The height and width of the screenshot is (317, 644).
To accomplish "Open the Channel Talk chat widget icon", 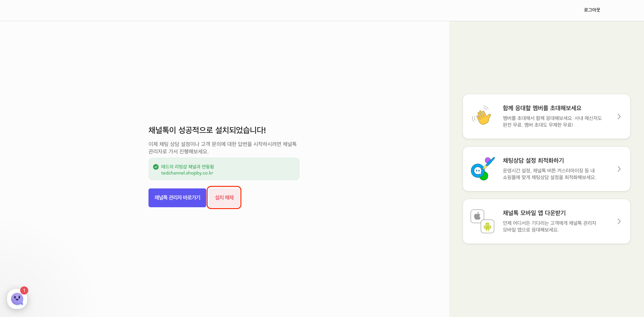I will (x=17, y=299).
